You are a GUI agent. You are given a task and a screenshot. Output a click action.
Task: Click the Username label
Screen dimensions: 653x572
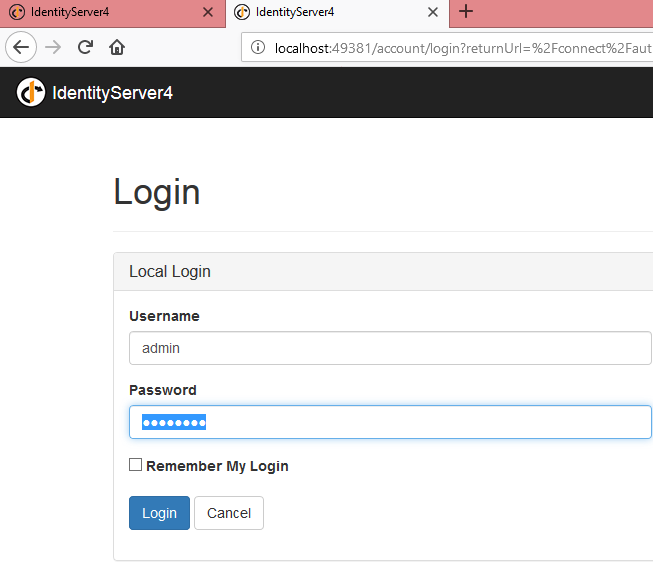pos(164,316)
